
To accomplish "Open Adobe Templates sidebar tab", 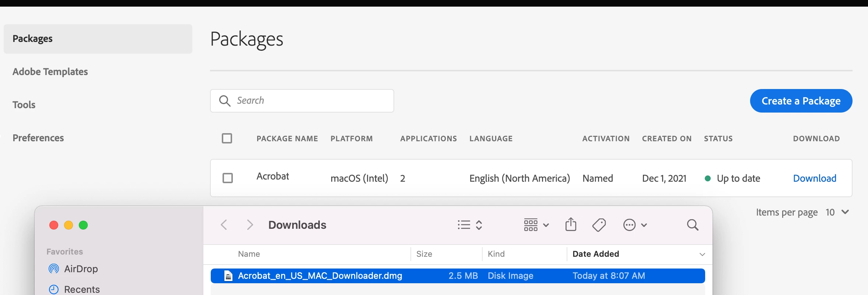I will (x=50, y=72).
